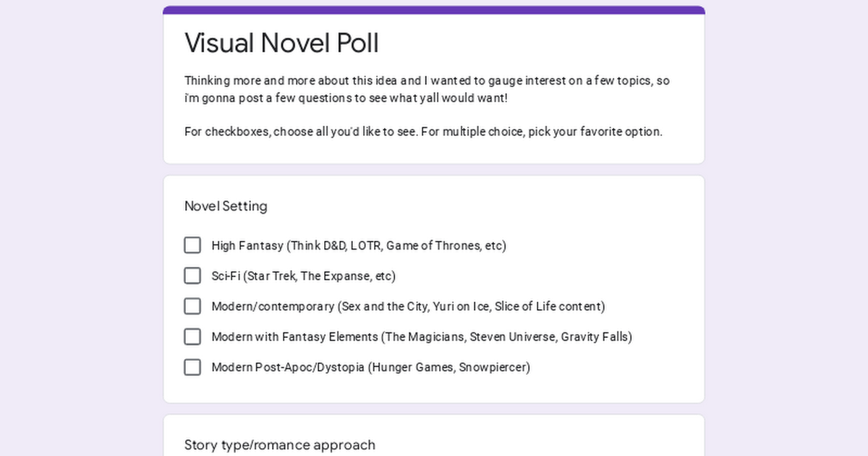Screen dimensions: 868x456
Task: Toggle the Modern Post-Apoc/Dystopia checkbox
Action: click(x=192, y=367)
